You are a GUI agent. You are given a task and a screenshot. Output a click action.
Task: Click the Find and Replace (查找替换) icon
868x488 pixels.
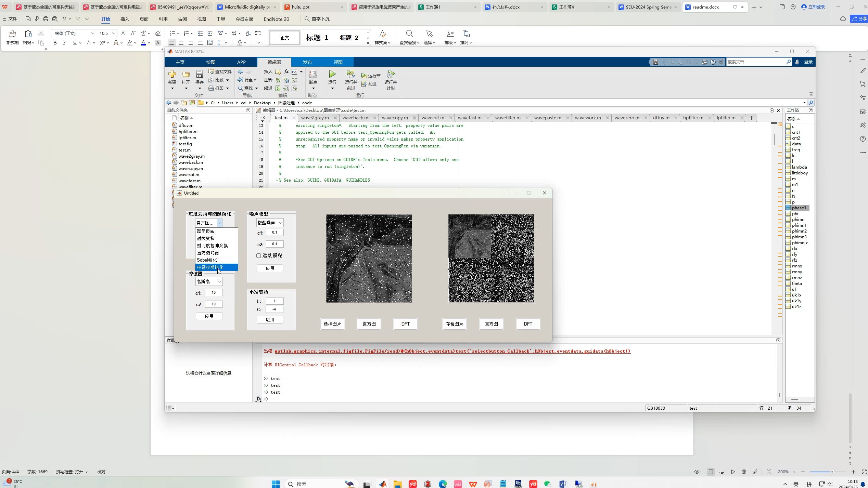coord(409,34)
